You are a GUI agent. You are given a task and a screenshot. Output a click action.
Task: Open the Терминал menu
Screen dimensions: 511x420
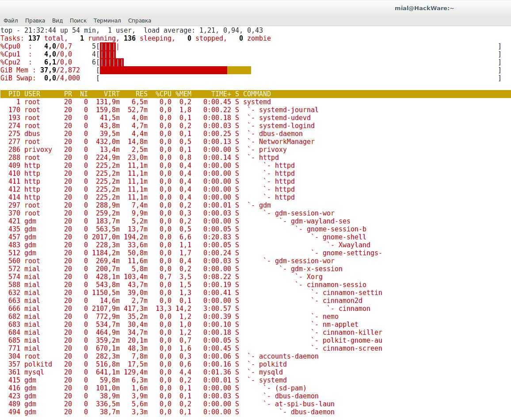click(107, 20)
